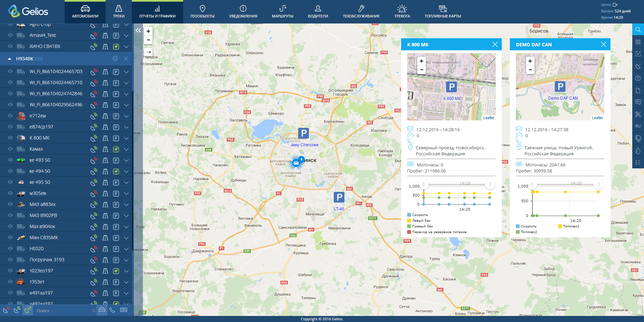The image size is (644, 322).
Task: Click right range slider handle in DEMO DAF CAN chart
Action: coord(598,184)
